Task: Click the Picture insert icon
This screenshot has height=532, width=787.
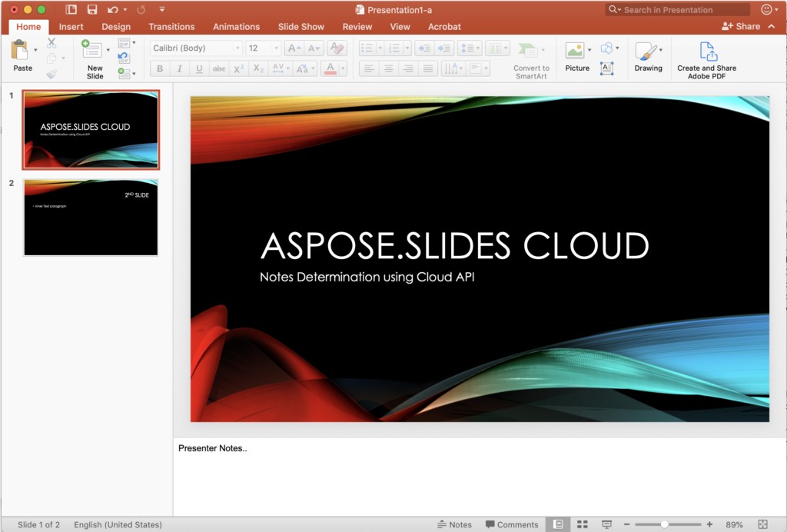Action: click(x=575, y=52)
